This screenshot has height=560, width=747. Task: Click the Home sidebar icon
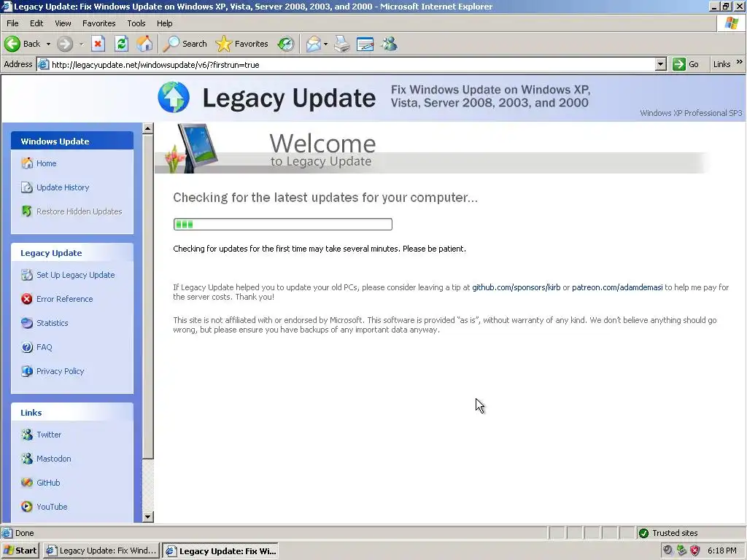(x=27, y=163)
